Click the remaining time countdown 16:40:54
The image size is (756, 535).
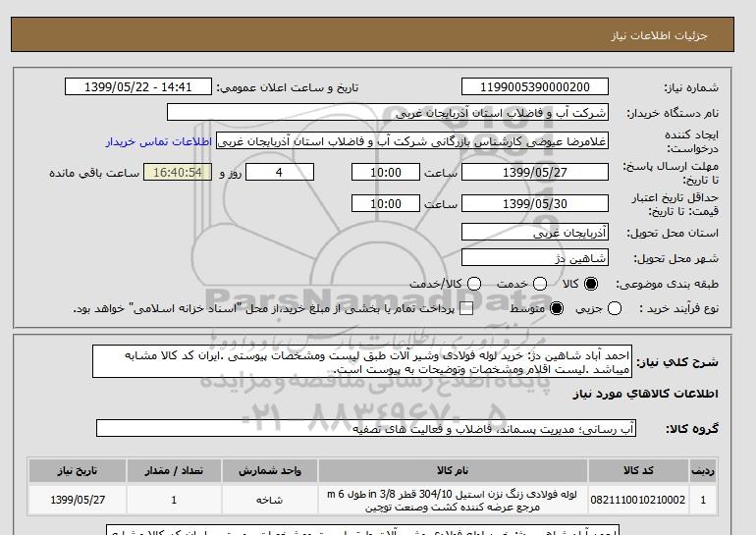pos(178,172)
